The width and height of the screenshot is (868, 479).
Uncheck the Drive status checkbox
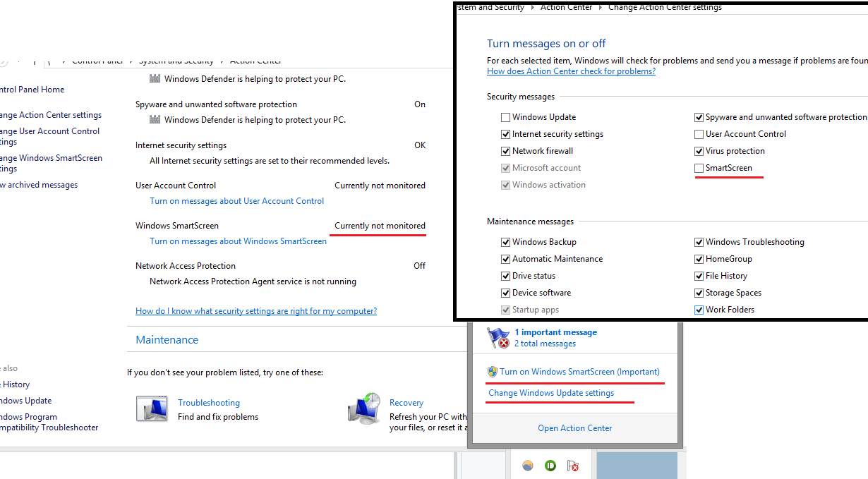[505, 276]
